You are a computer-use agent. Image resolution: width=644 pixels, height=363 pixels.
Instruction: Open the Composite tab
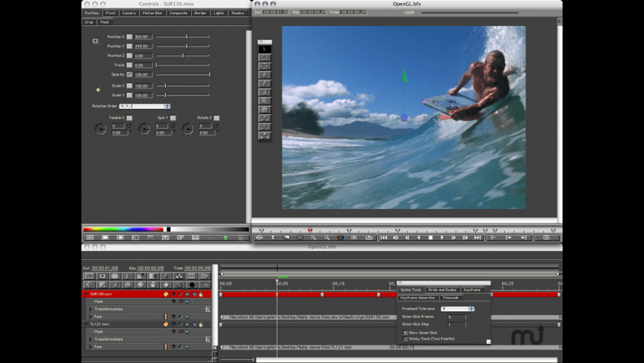[x=178, y=13]
